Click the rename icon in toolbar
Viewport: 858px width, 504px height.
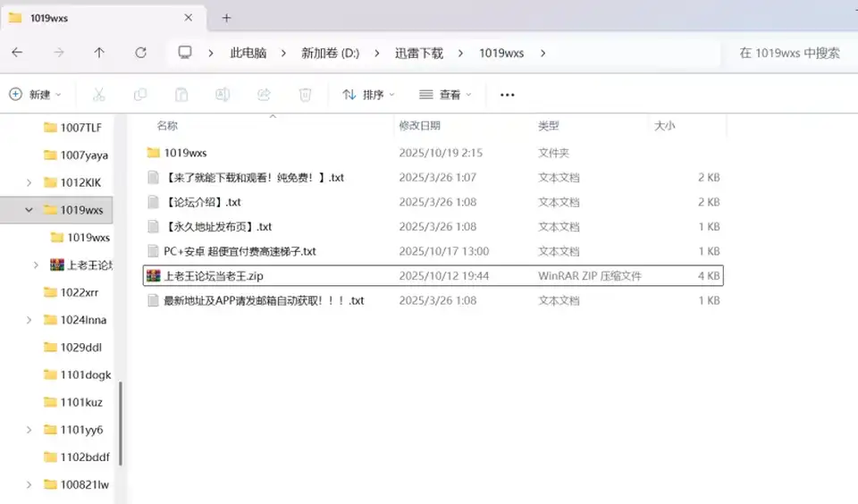click(223, 95)
